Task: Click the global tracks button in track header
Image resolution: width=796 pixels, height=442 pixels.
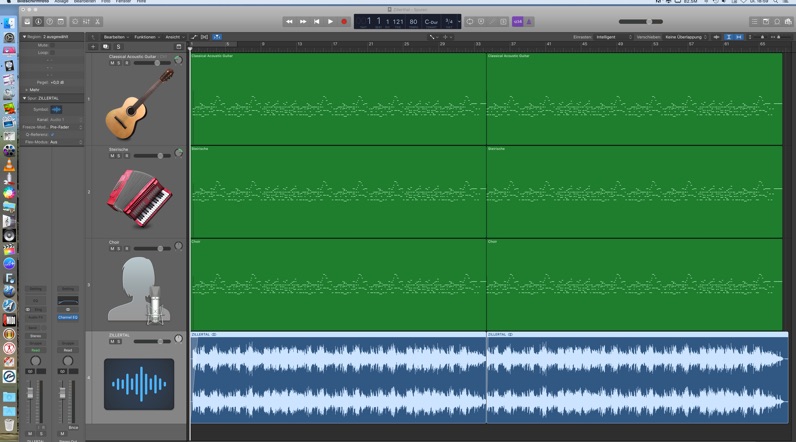Action: coord(178,47)
